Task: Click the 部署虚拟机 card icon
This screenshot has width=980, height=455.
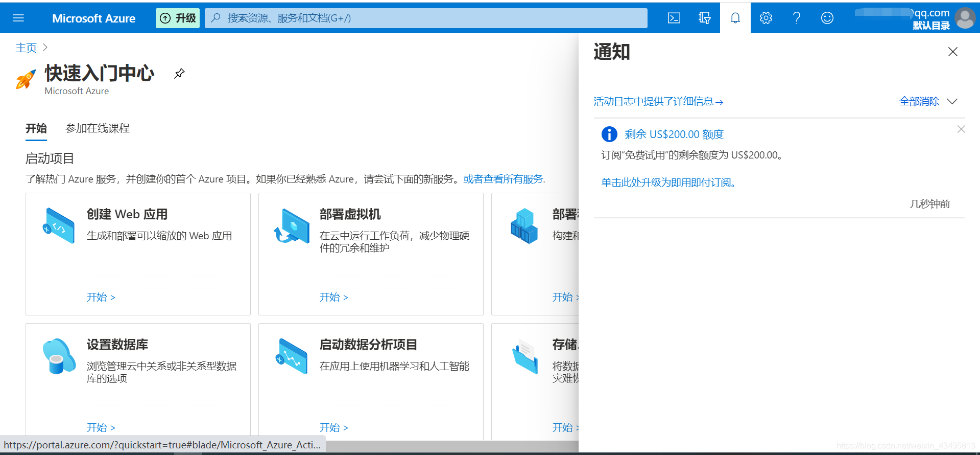Action: click(x=292, y=225)
